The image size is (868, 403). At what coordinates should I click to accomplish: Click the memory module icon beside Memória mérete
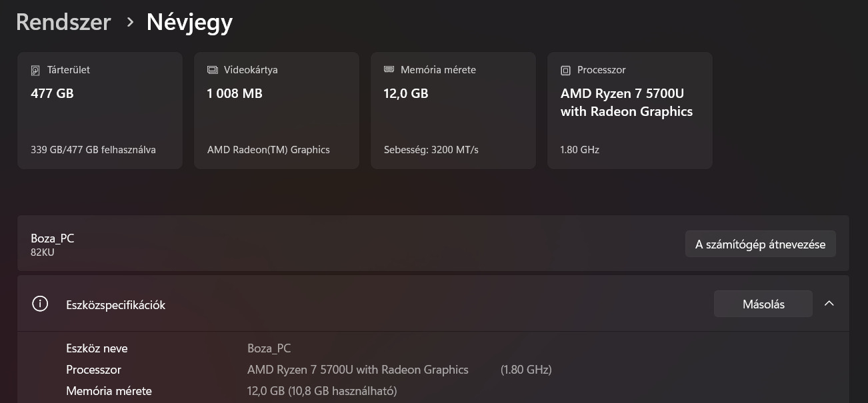[389, 69]
